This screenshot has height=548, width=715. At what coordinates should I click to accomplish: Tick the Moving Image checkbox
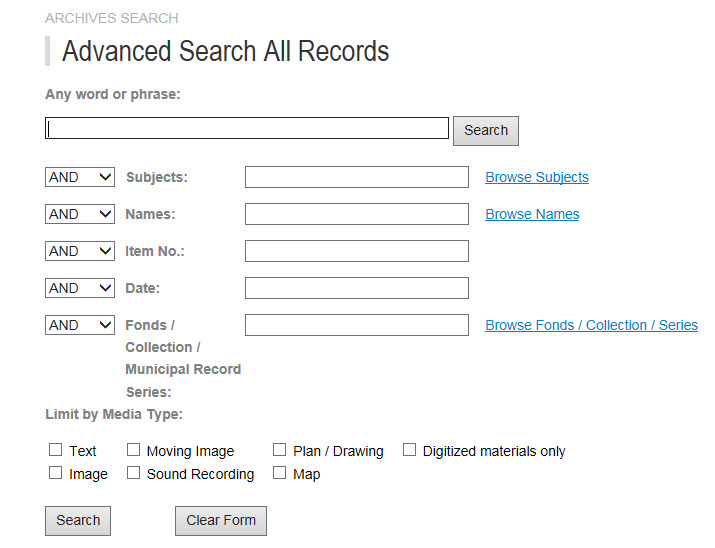tap(133, 450)
